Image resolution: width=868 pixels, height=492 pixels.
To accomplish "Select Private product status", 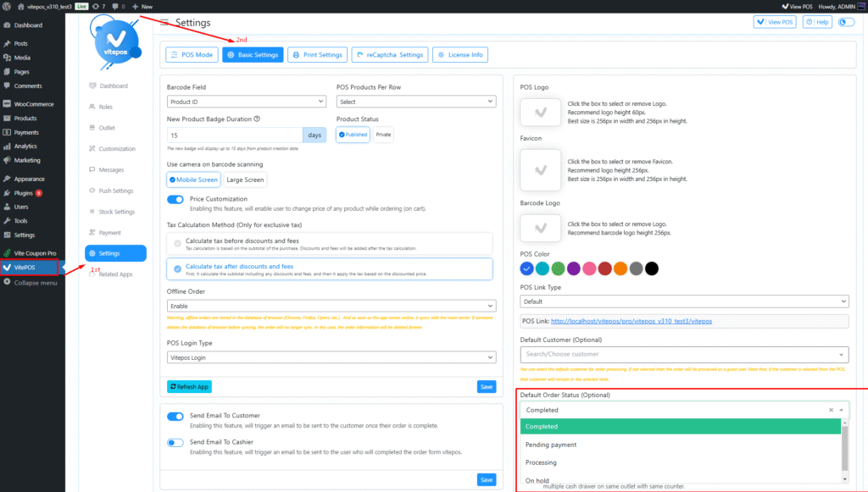I will 383,135.
